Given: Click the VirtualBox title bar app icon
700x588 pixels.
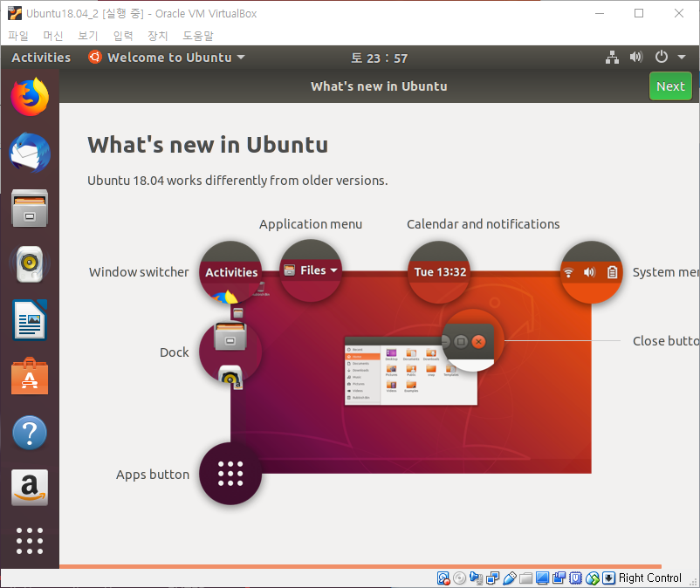Looking at the screenshot, I should click(15, 13).
